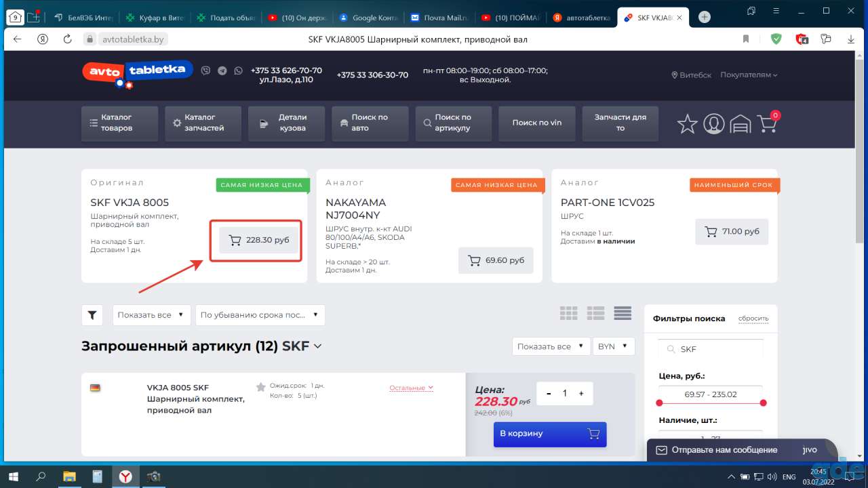Viewport: 868px width, 488px height.
Task: Open Windows taskbar search
Action: point(41,476)
